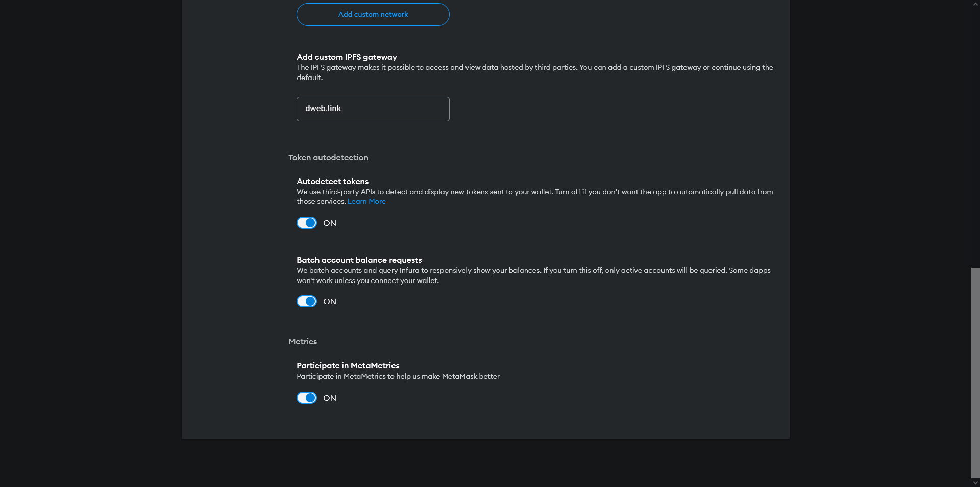Click the Add custom IPFS gateway heading
This screenshot has width=980, height=487.
click(347, 57)
